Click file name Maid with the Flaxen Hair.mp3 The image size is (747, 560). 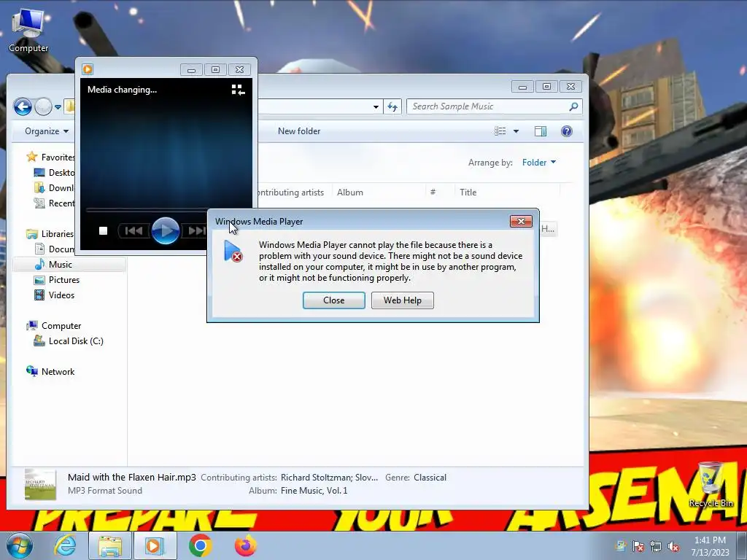point(131,477)
